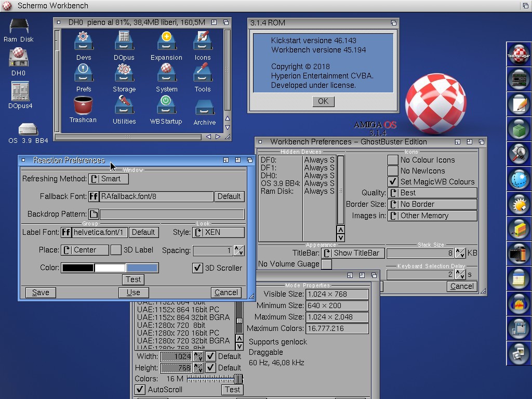Open the WBStartup drawer
This screenshot has height=399, width=532.
click(166, 106)
